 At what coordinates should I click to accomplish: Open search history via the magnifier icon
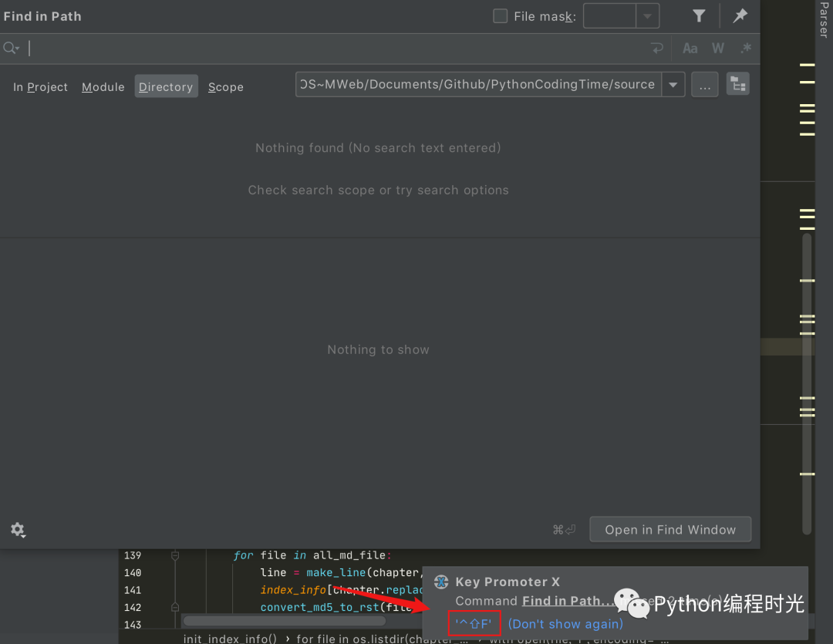(11, 48)
